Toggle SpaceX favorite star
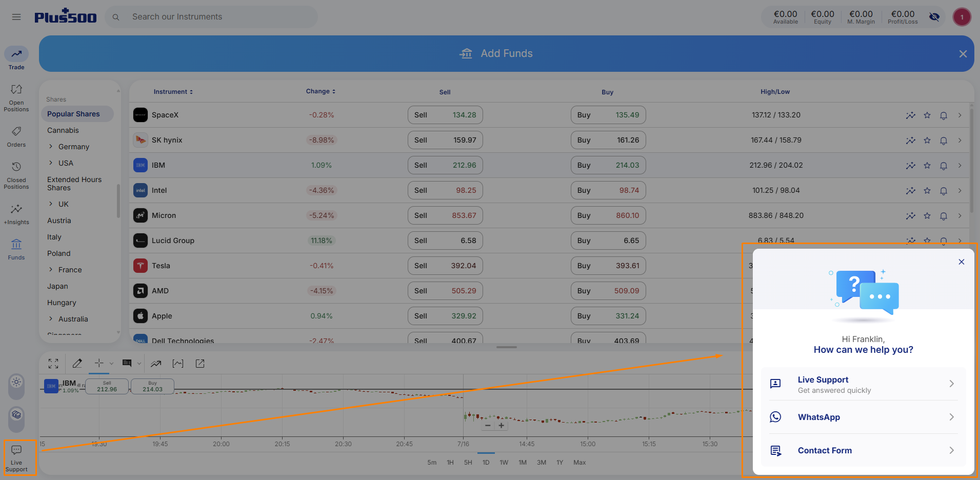 click(x=927, y=115)
